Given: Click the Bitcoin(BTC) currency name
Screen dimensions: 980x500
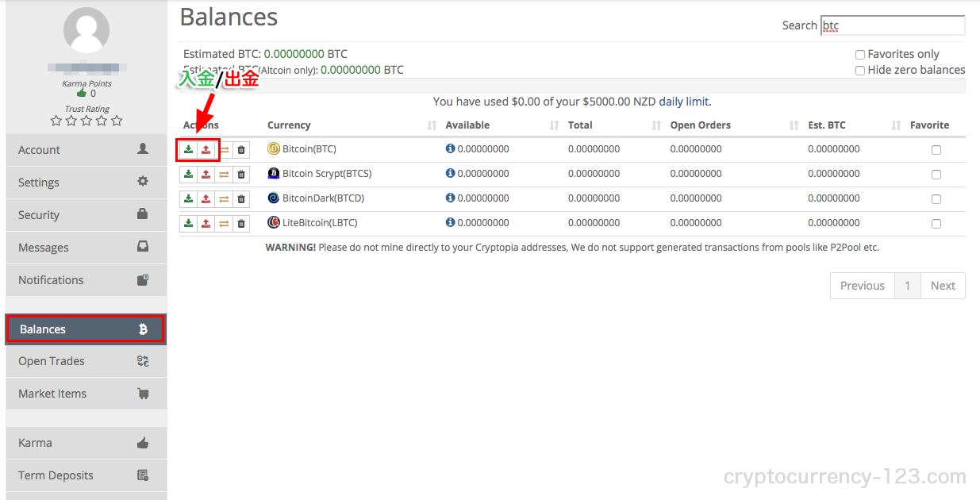Looking at the screenshot, I should pos(309,149).
